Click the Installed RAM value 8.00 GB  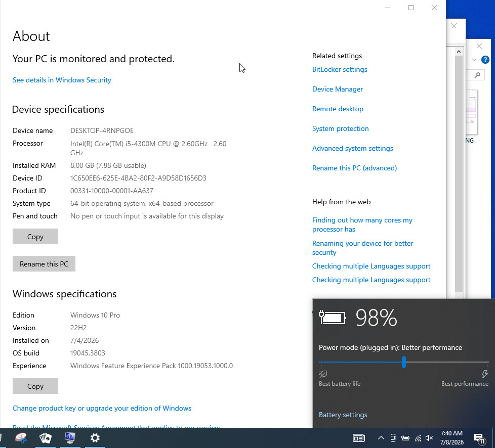pyautogui.click(x=108, y=166)
